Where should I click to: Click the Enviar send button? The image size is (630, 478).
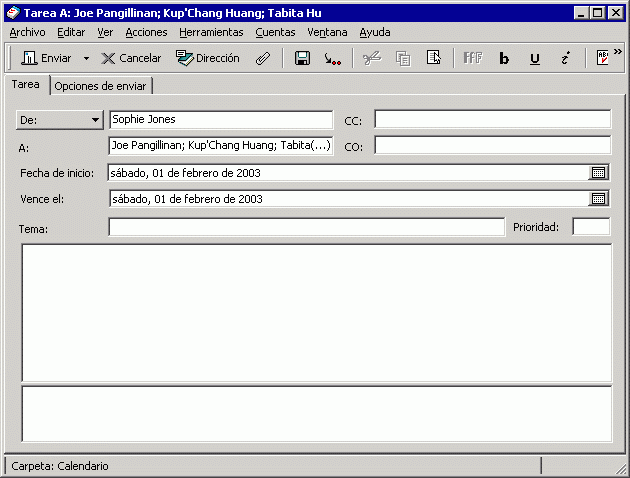point(46,58)
